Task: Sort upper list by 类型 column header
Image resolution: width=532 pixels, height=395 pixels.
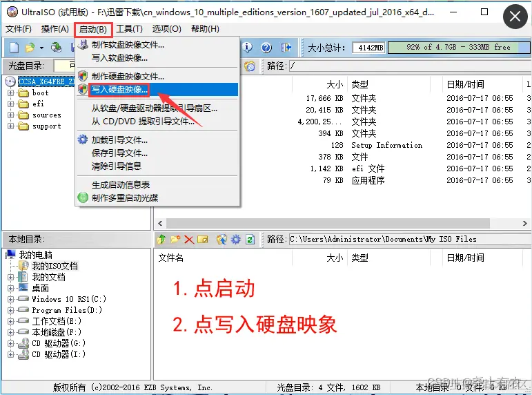Action: 359,84
